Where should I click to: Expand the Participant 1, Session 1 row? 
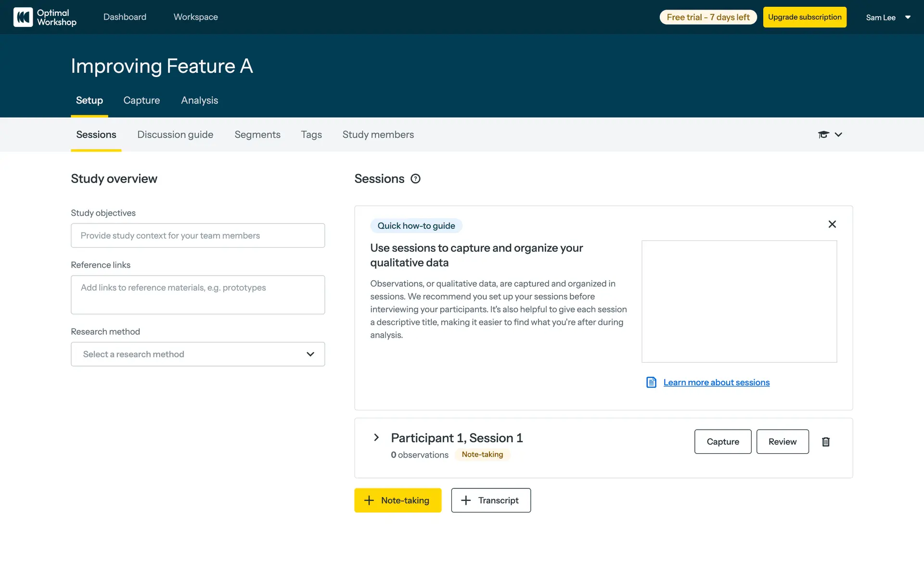tap(376, 437)
